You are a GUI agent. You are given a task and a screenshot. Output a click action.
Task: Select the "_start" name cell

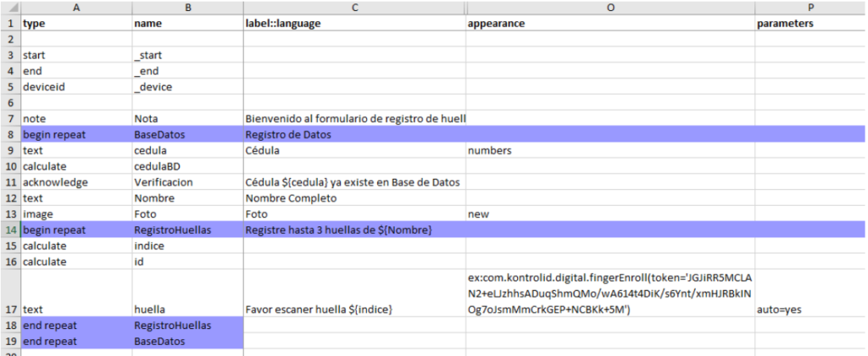pos(186,55)
